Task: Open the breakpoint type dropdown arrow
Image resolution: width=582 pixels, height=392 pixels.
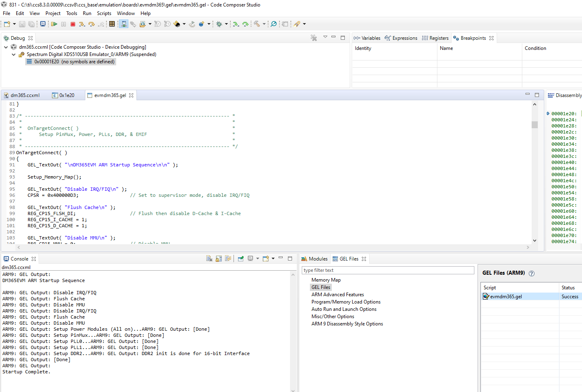Action: pos(209,24)
